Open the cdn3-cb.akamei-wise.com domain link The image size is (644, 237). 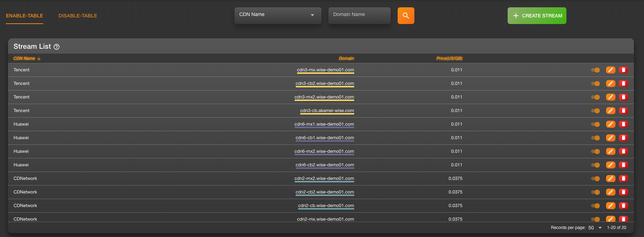(327, 111)
